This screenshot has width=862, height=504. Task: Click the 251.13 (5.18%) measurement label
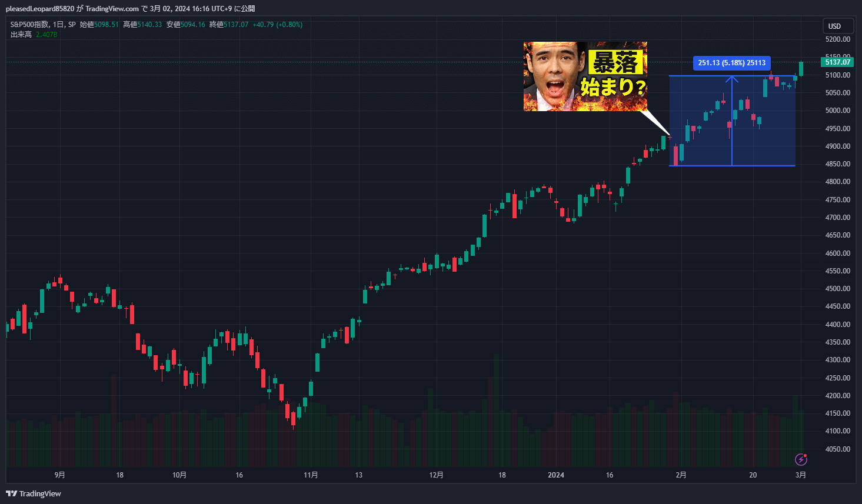pos(731,63)
